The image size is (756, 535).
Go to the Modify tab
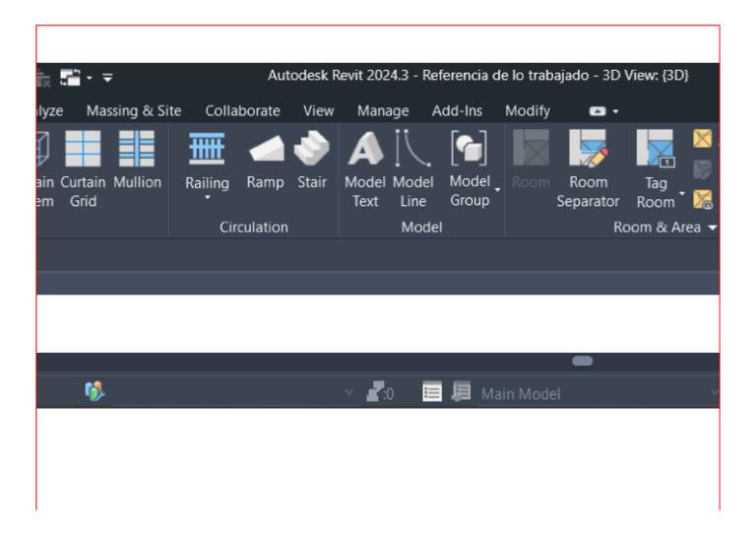pyautogui.click(x=528, y=111)
